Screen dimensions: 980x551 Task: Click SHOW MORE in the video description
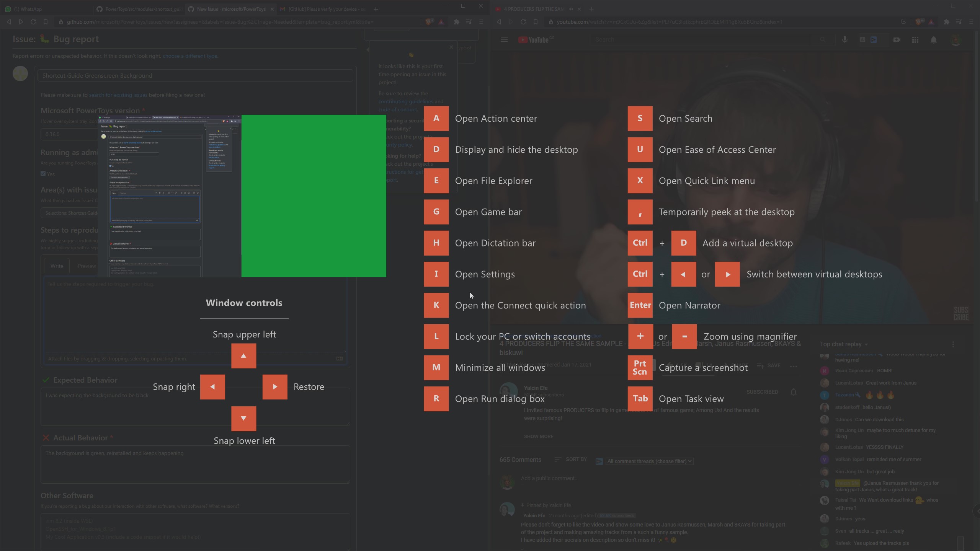[x=538, y=436]
